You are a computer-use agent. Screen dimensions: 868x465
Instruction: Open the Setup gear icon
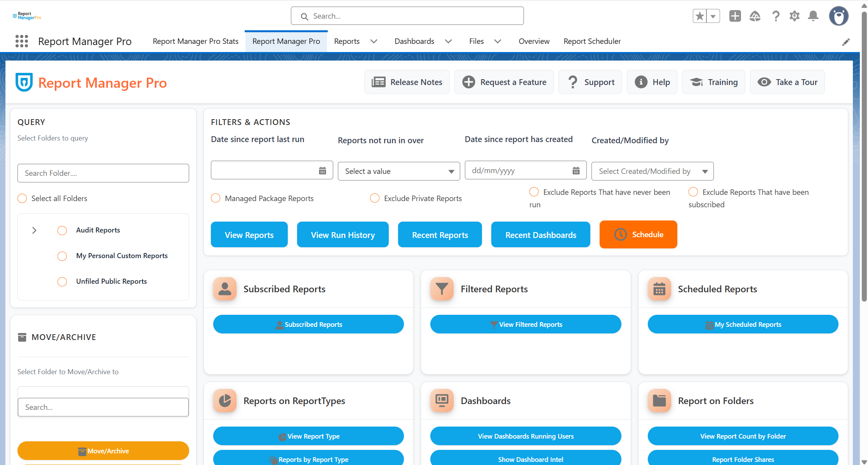point(795,16)
